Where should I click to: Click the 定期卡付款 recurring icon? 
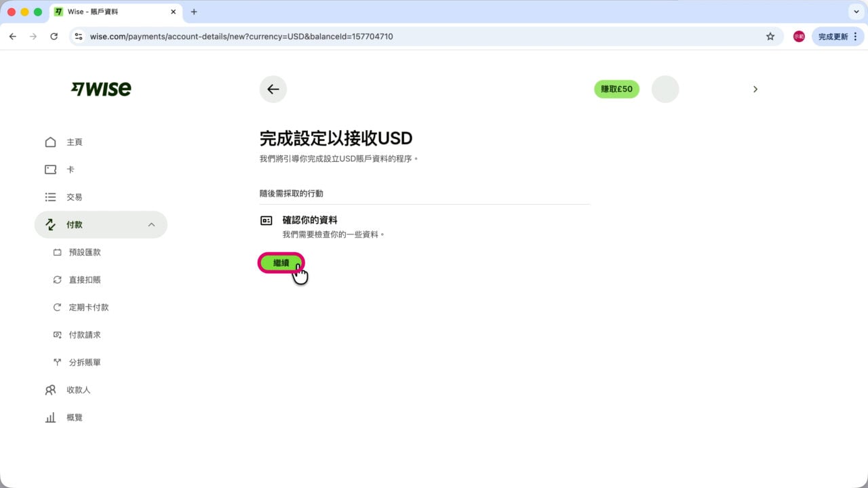(57, 307)
